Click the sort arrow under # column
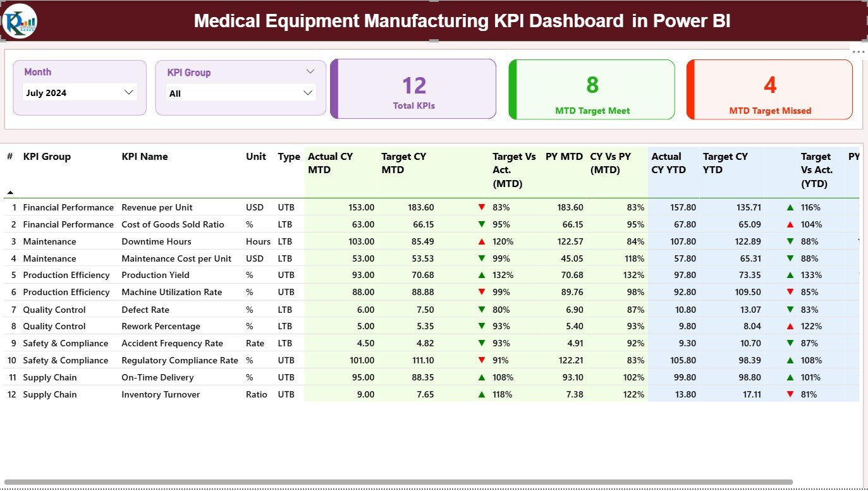Screen dimensions: 868x491 click(x=10, y=192)
